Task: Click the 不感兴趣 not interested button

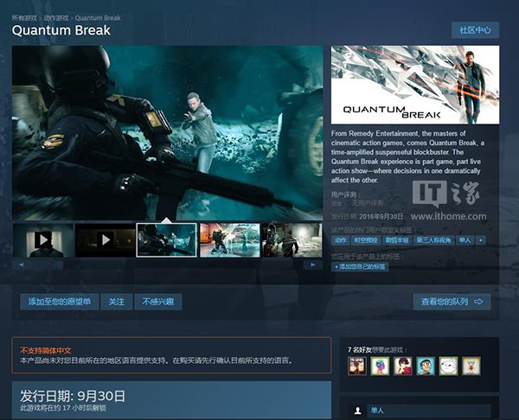Action: pyautogui.click(x=158, y=302)
